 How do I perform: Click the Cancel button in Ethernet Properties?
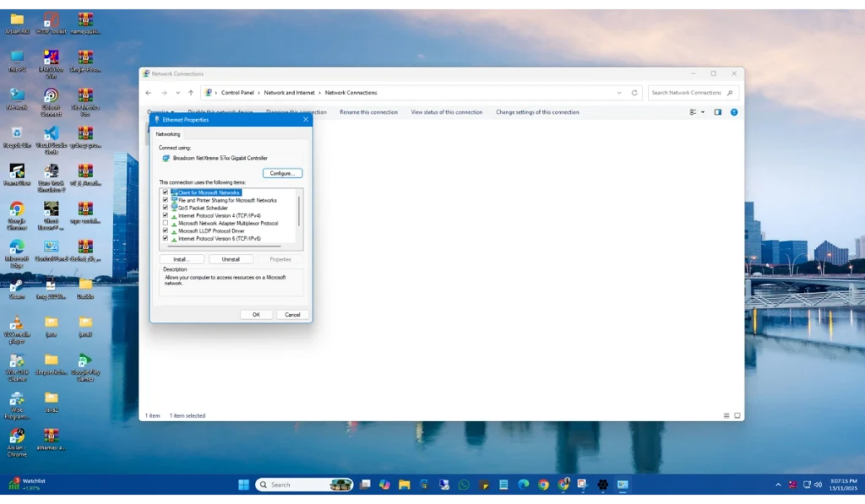[292, 315]
